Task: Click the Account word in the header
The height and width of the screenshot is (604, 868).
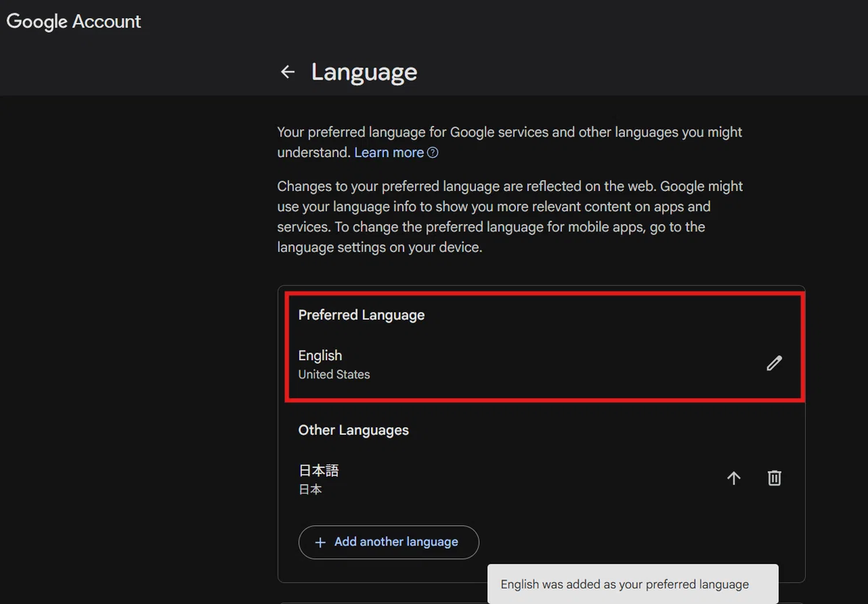Action: [x=107, y=21]
